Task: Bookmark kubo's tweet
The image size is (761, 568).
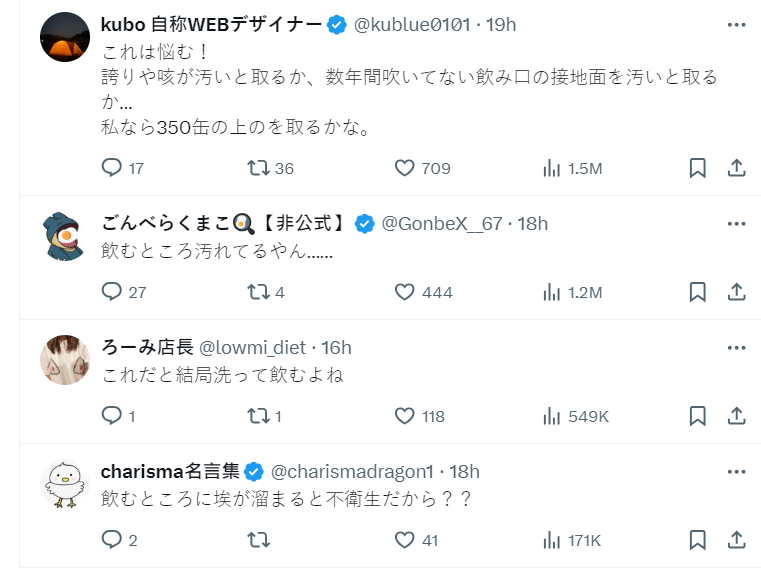Action: point(698,168)
